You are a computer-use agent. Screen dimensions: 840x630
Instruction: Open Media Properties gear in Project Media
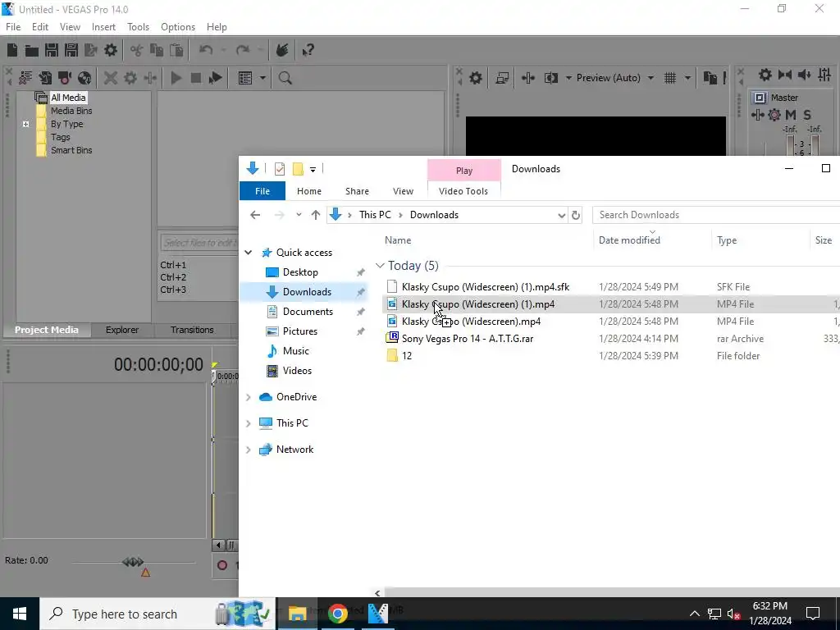click(x=130, y=78)
